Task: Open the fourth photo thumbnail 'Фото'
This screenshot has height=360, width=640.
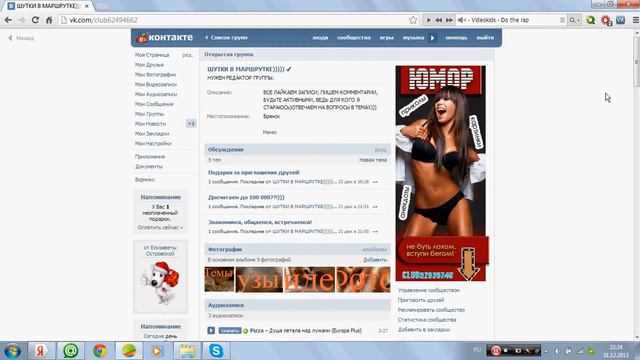Action: [363, 279]
